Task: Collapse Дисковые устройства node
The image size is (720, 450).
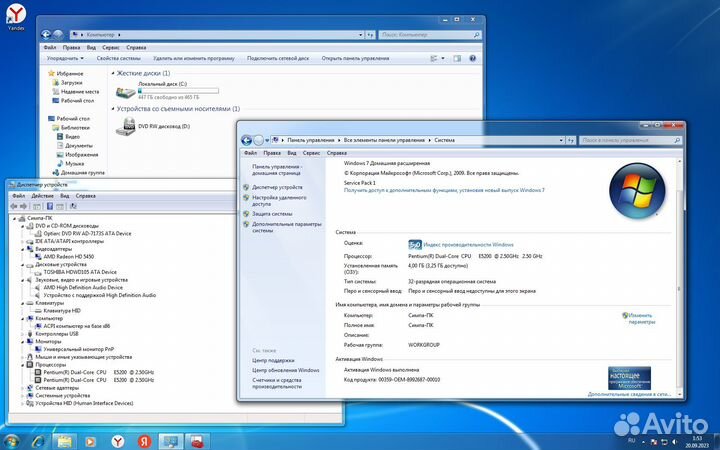Action: [22, 265]
